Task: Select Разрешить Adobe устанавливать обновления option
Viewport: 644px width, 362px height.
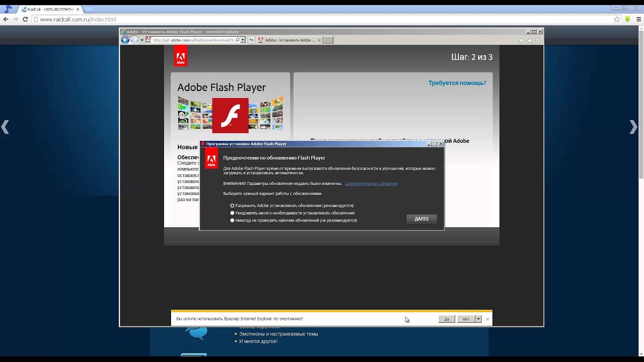Action: [x=292, y=206]
